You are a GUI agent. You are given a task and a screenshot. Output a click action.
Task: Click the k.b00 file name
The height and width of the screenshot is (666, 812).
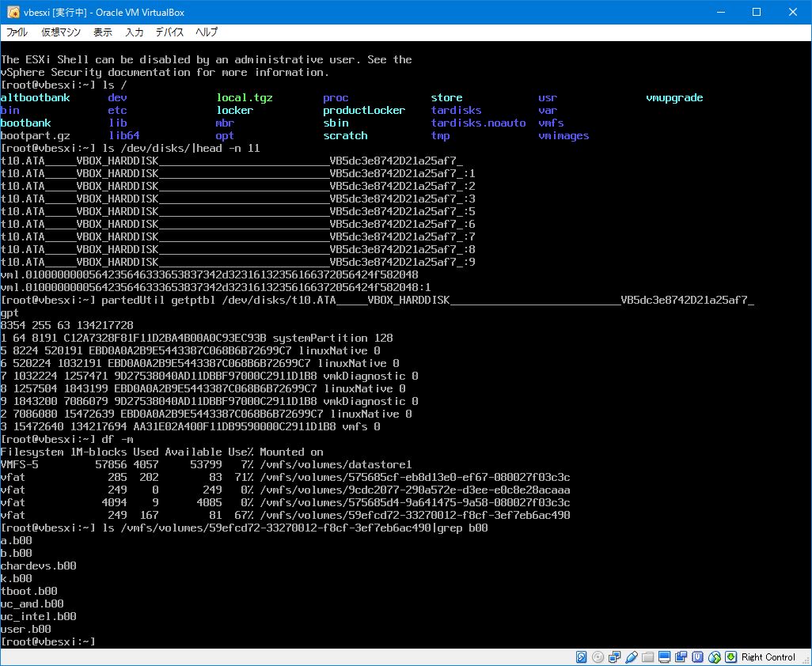[x=16, y=578]
